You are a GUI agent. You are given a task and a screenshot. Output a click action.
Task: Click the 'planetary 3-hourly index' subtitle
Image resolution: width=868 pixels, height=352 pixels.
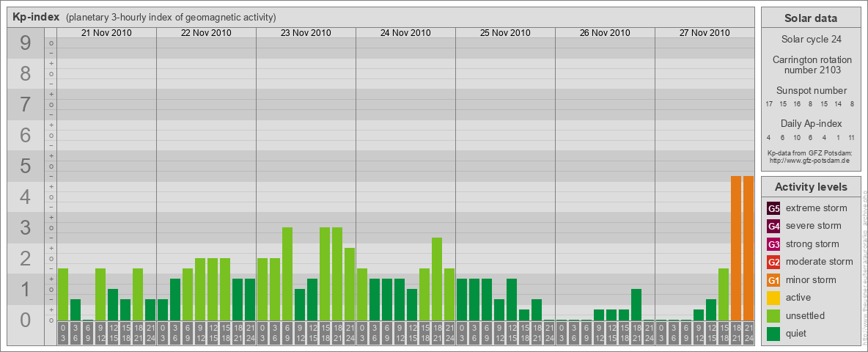[x=171, y=18]
